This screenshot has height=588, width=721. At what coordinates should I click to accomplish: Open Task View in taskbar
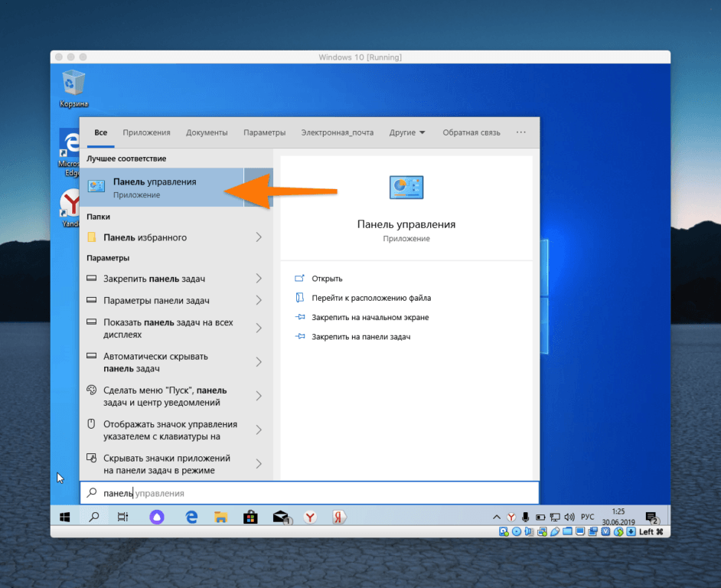click(x=122, y=517)
